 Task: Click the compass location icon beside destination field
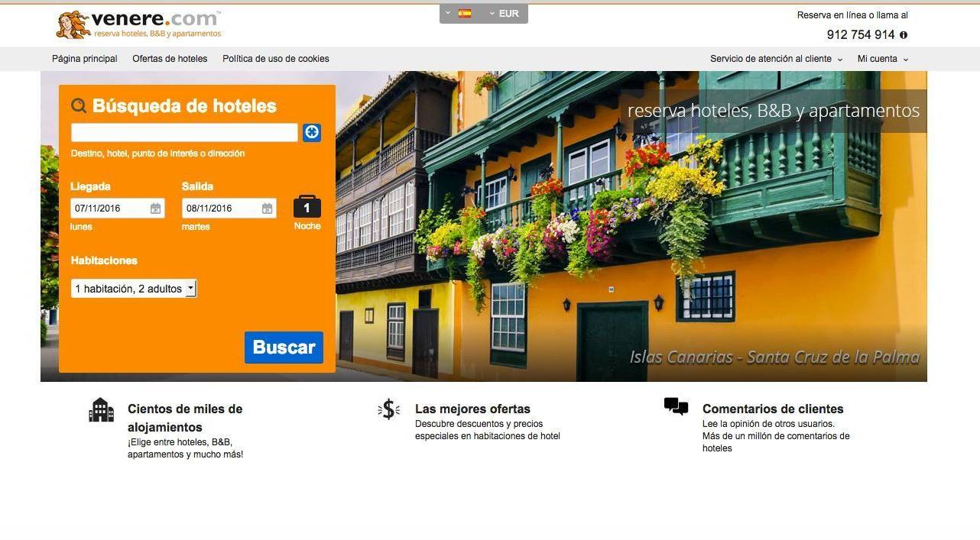[312, 132]
